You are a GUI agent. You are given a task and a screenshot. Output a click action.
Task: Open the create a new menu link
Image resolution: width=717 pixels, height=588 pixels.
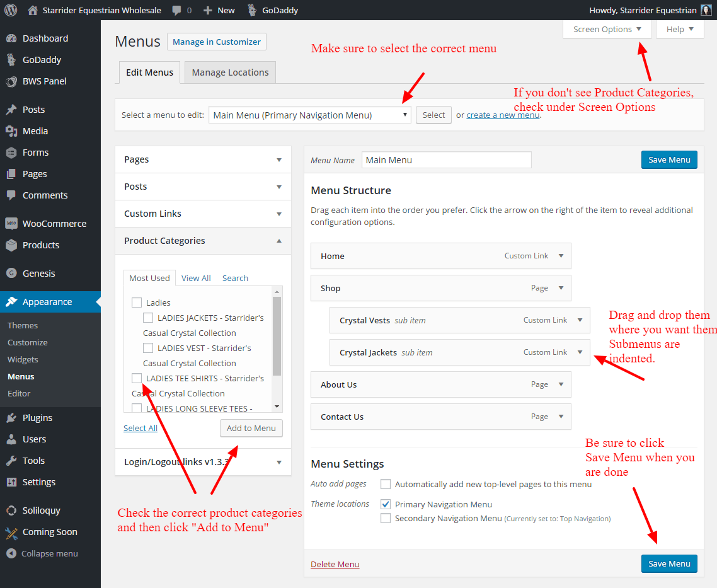click(x=503, y=114)
